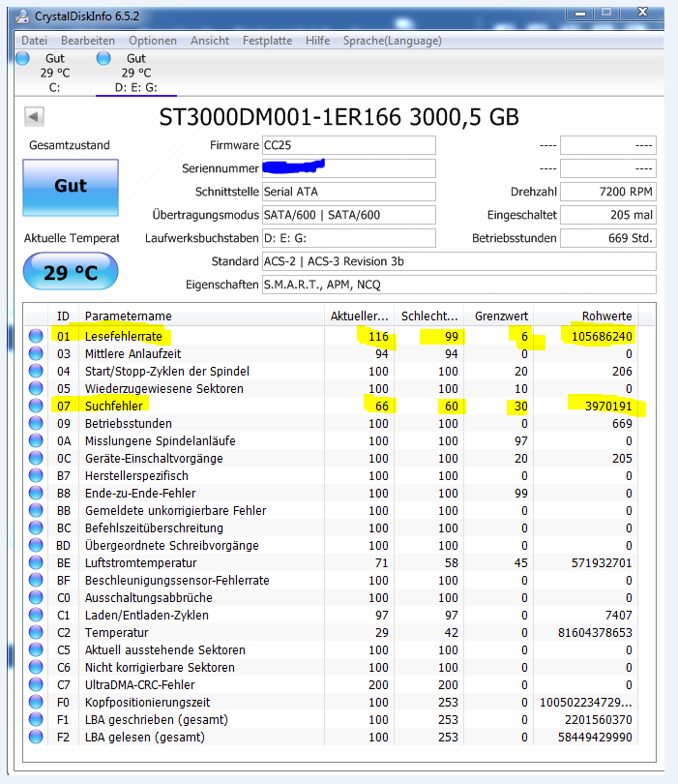Viewport: 678px width, 784px height.
Task: Click status orb of Suchfehler row
Action: 36,406
